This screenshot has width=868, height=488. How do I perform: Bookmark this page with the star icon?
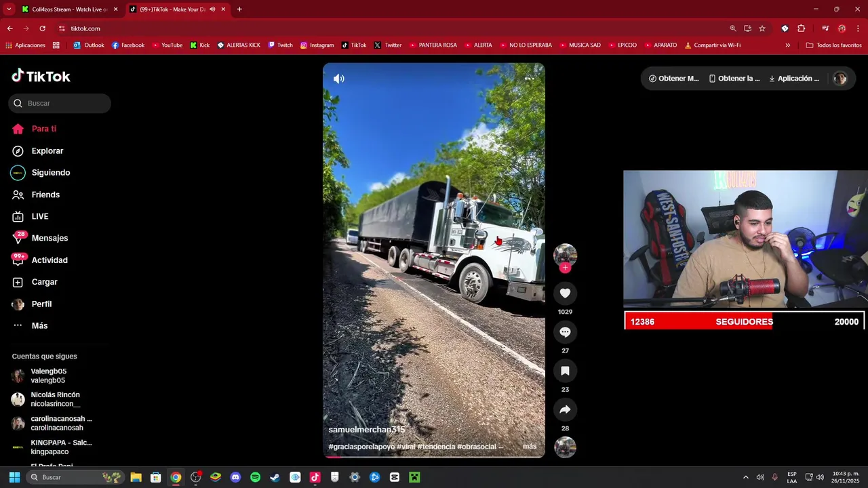point(762,28)
